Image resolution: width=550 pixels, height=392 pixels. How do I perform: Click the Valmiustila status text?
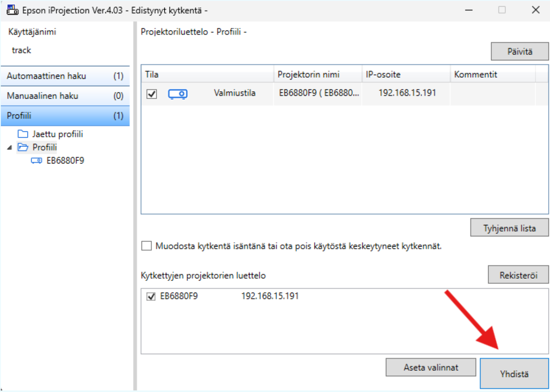click(x=235, y=93)
